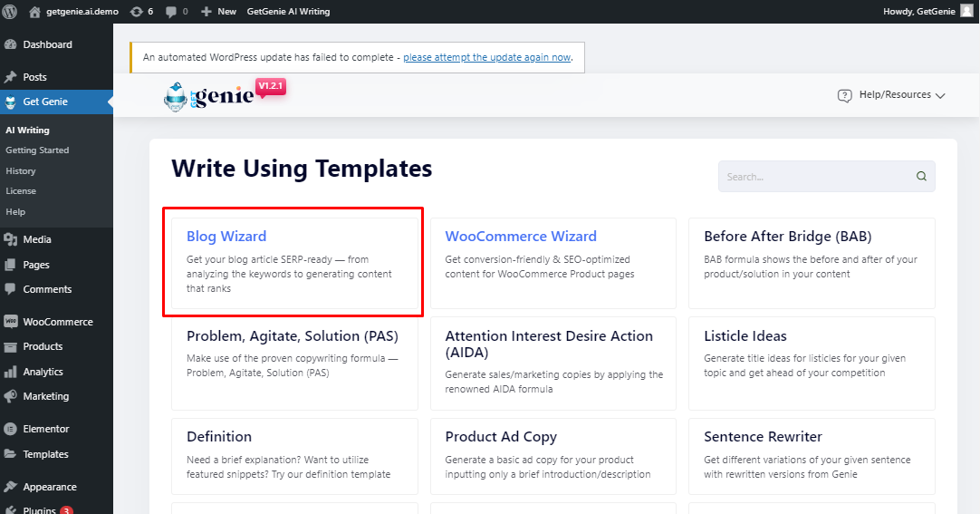Click the Media icon in sidebar
Viewport: 980px width, 514px height.
(x=10, y=239)
